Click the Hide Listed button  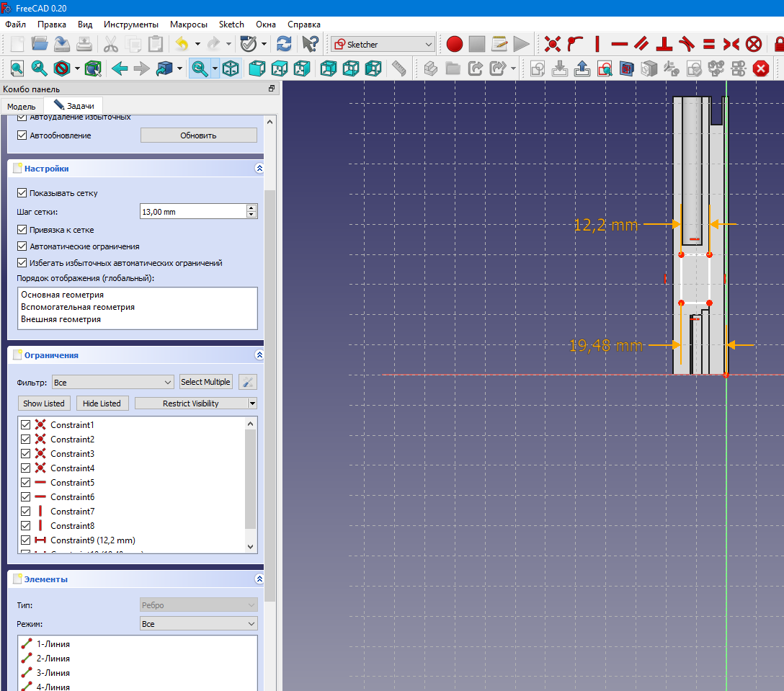102,404
